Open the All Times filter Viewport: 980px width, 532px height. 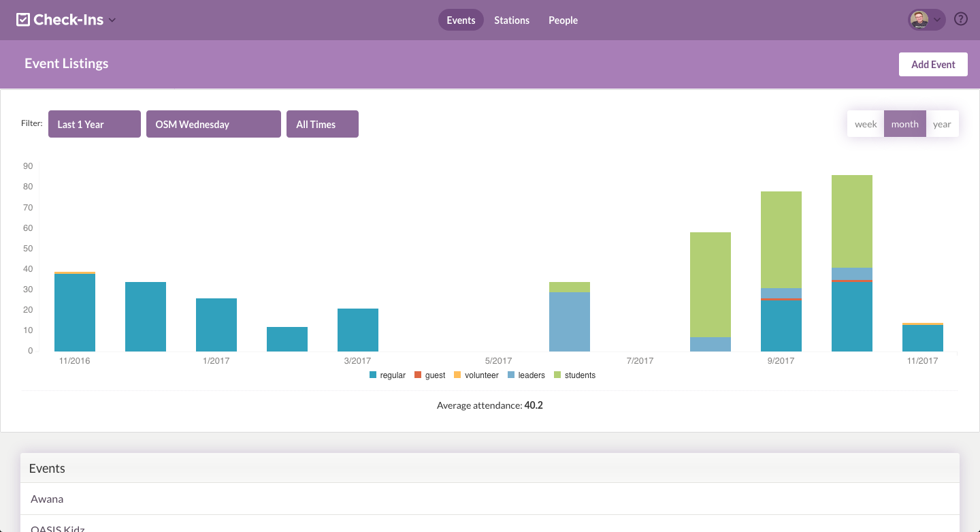(x=322, y=123)
